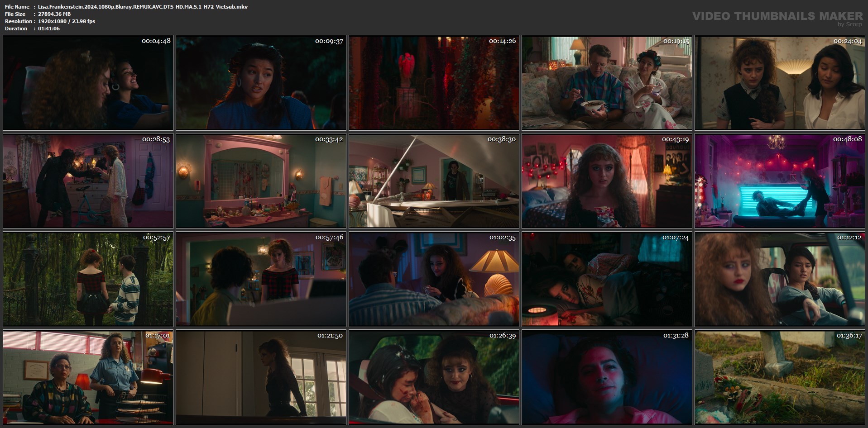This screenshot has width=868, height=428.
Task: Open the thumbnail at 00:24:04
Action: point(780,83)
